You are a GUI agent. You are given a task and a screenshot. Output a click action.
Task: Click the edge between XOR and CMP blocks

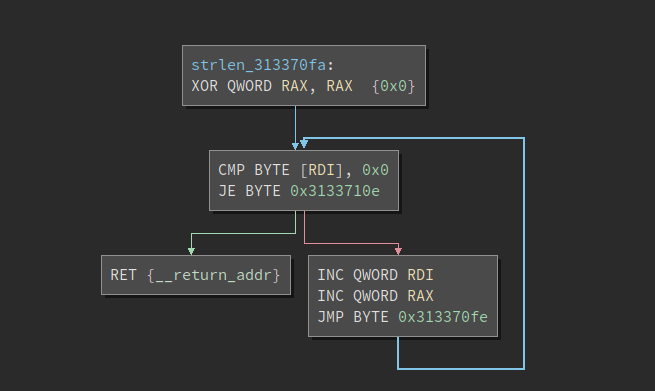(x=295, y=125)
